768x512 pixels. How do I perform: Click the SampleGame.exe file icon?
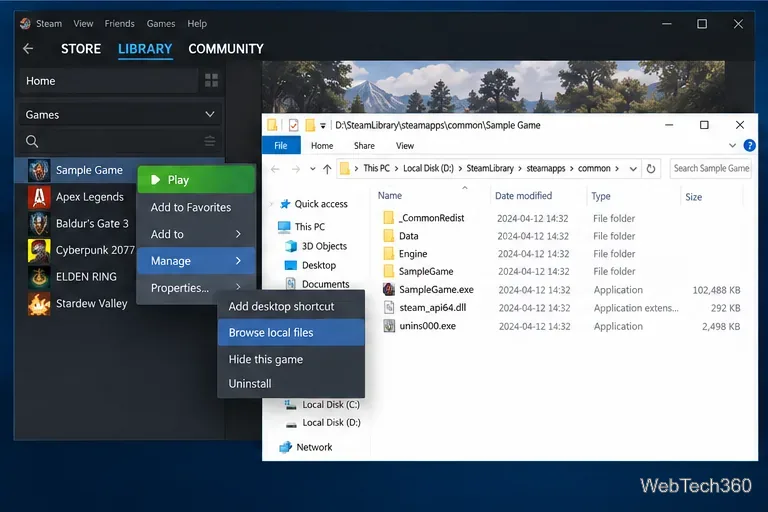(x=389, y=289)
